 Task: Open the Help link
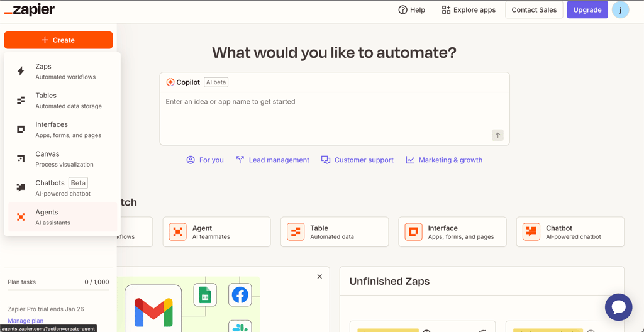412,10
